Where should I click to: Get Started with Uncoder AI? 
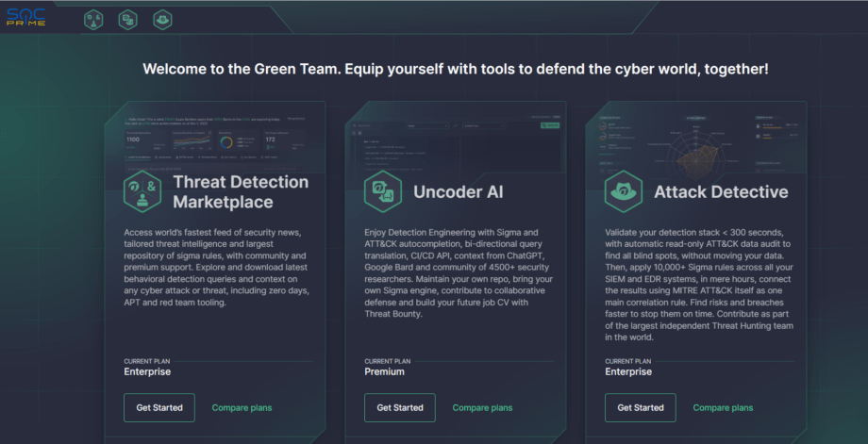pos(400,407)
